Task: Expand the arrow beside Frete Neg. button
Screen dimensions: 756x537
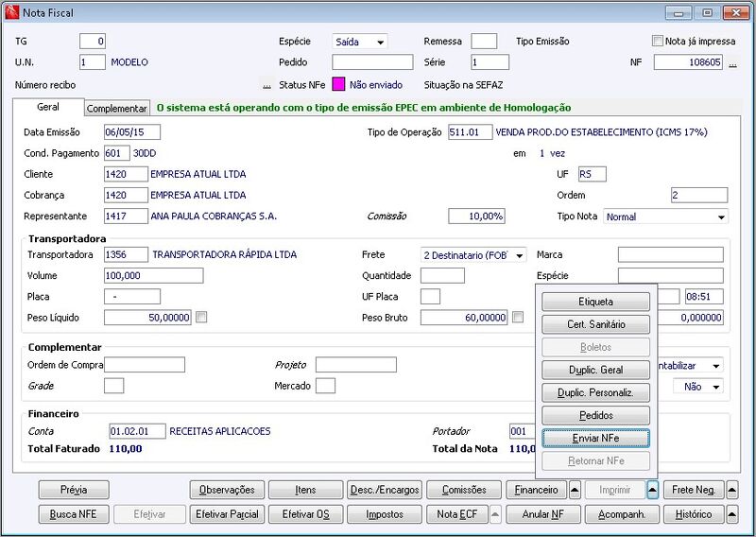Action: (731, 490)
